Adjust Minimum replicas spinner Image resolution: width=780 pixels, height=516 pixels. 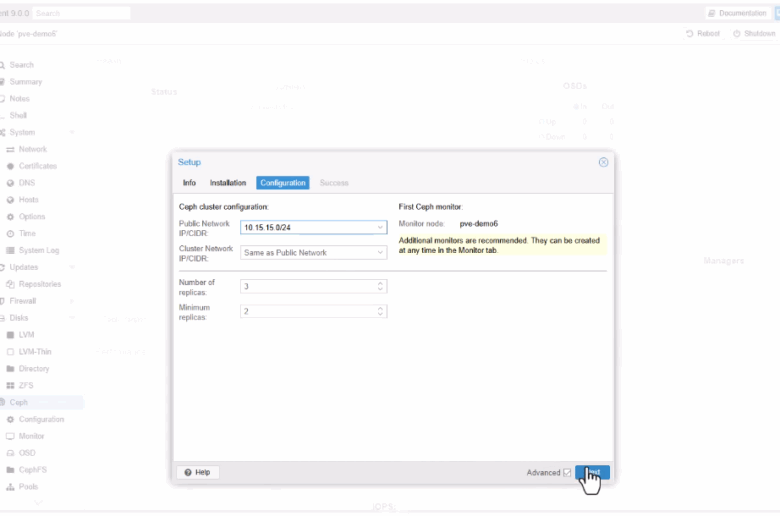tap(380, 312)
